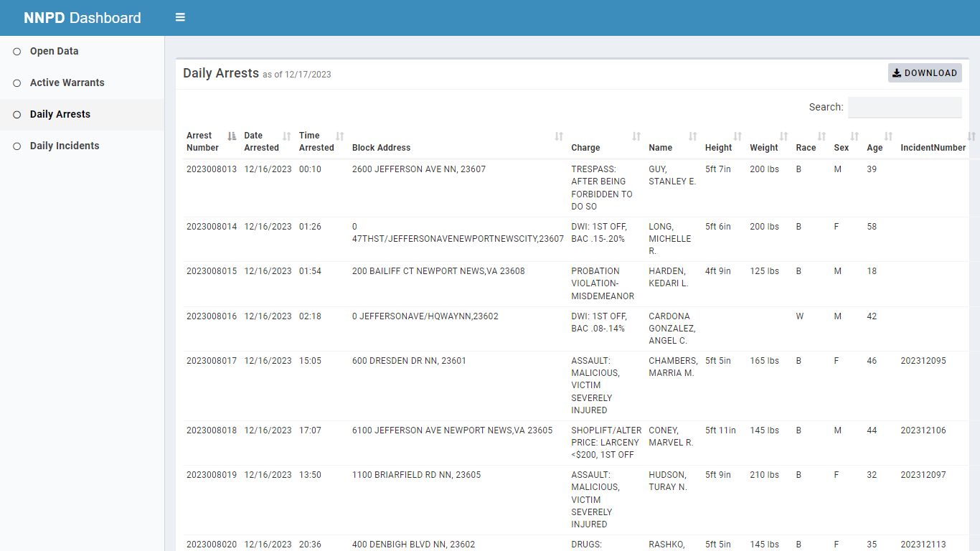Click address 1100 BRIARFIELD RD NN, 23605
The height and width of the screenshot is (551, 980).
tap(417, 475)
